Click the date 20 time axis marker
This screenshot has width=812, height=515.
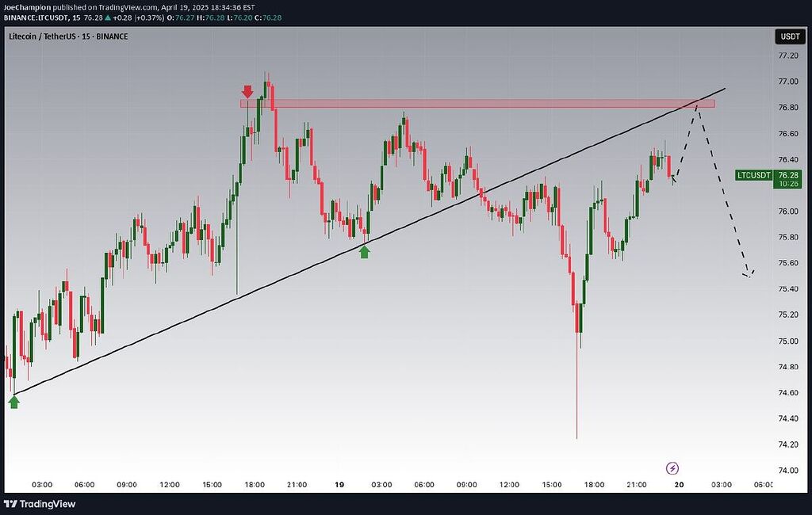click(x=679, y=484)
